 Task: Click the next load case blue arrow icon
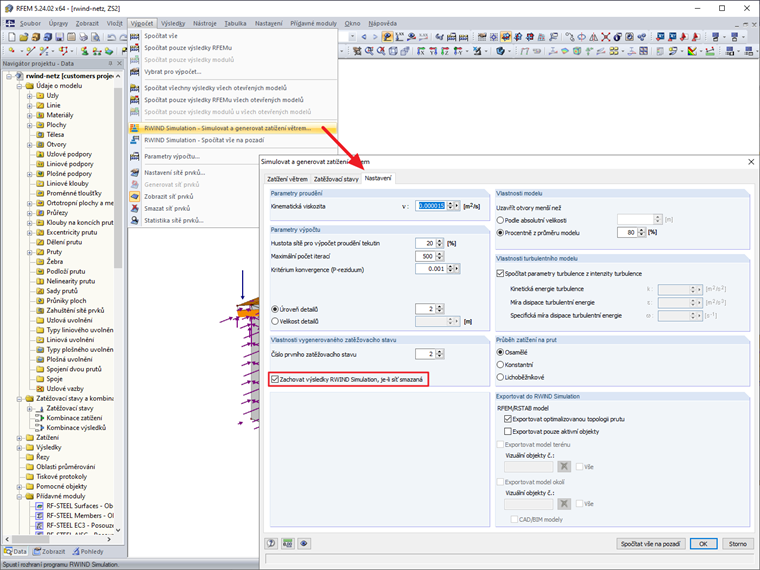[x=375, y=37]
